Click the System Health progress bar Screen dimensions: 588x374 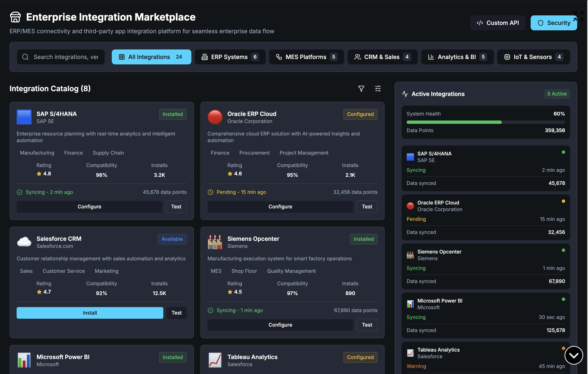pos(486,122)
